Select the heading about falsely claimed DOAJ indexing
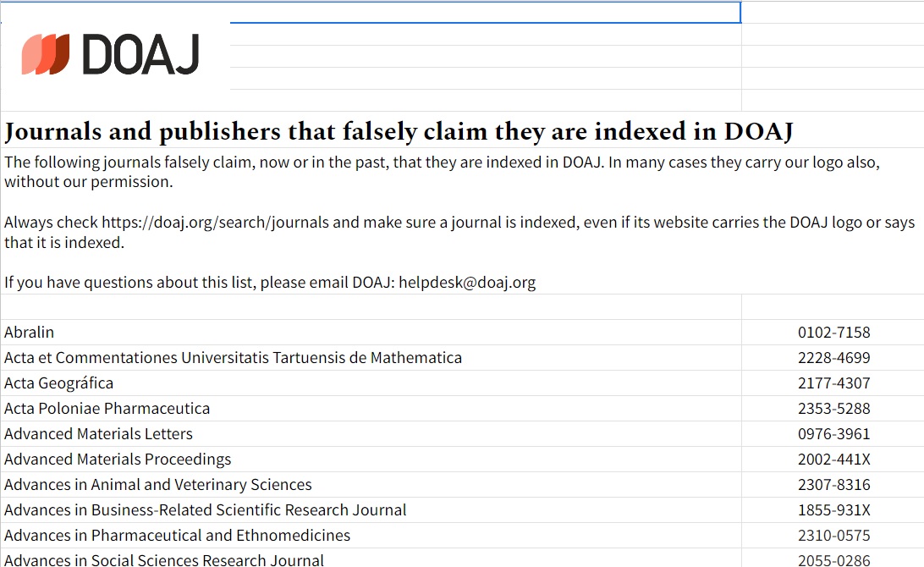The height and width of the screenshot is (567, 924). click(x=399, y=132)
